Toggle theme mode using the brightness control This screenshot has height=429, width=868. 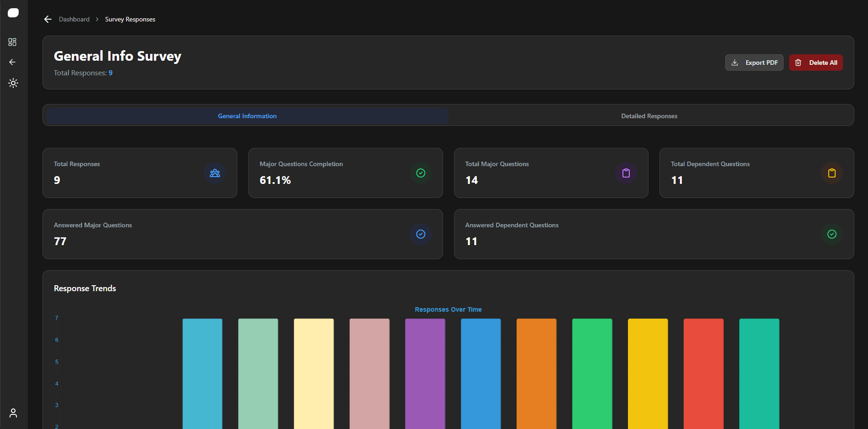pos(12,83)
